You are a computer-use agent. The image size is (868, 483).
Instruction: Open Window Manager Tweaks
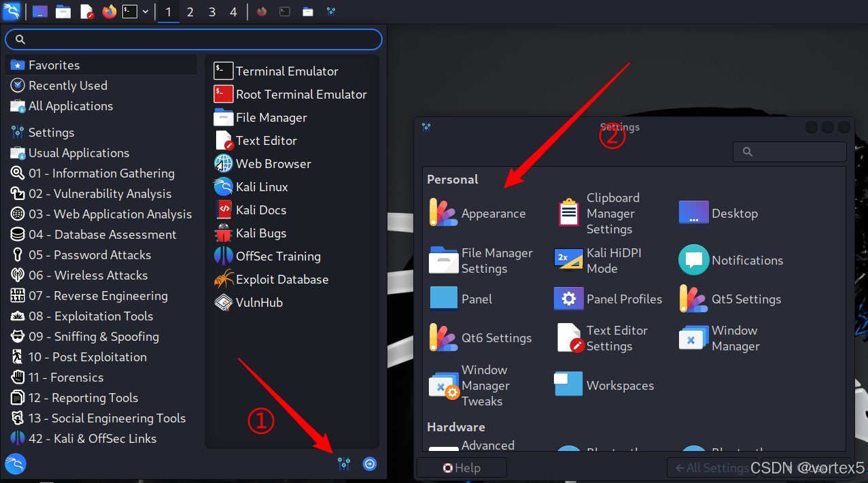[x=470, y=385]
